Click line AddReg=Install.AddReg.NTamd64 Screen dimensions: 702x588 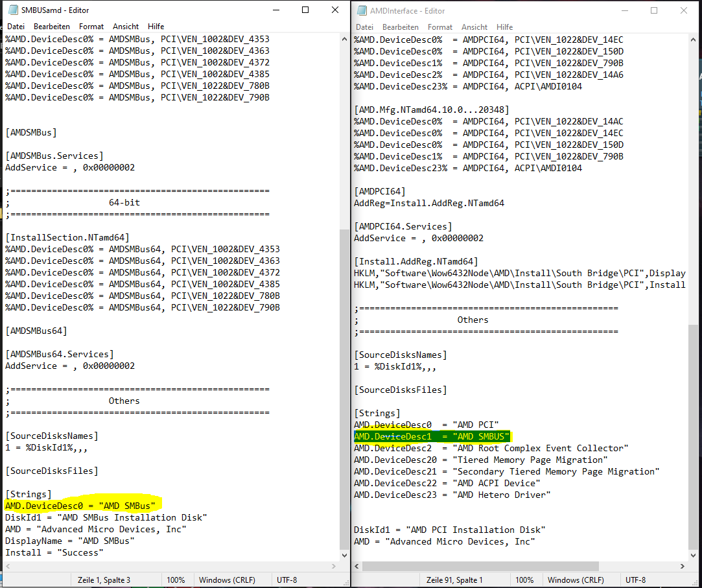[x=429, y=203]
